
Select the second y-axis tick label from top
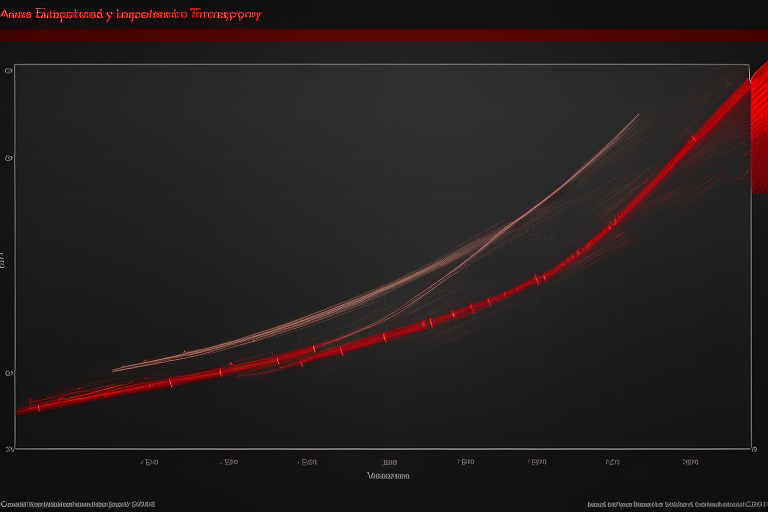pos(9,158)
